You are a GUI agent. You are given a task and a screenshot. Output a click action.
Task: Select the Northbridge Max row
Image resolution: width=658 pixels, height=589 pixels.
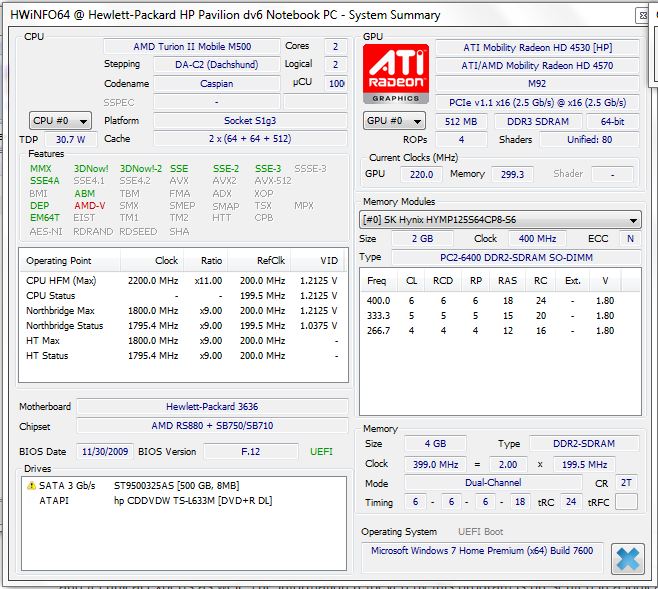[x=183, y=311]
